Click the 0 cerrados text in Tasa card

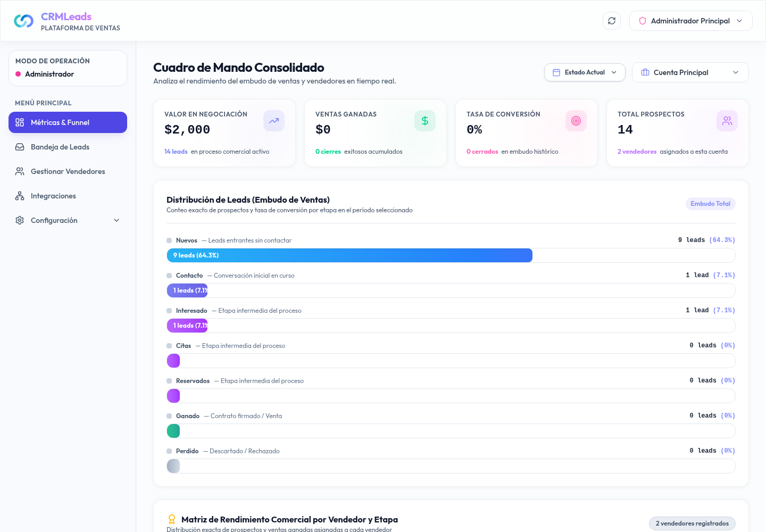pyautogui.click(x=482, y=152)
